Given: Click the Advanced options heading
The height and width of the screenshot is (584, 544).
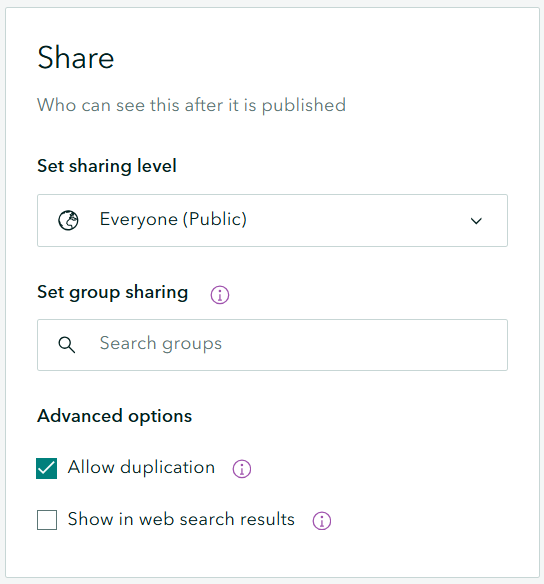Looking at the screenshot, I should (x=115, y=416).
